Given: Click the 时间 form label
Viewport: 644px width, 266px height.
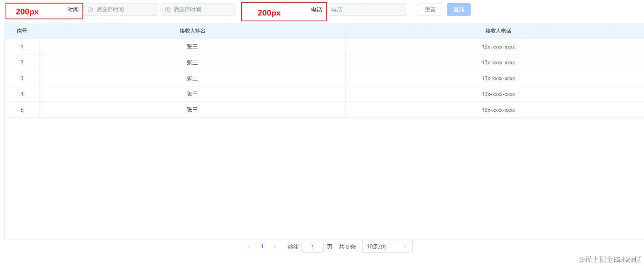Looking at the screenshot, I should tap(73, 9).
